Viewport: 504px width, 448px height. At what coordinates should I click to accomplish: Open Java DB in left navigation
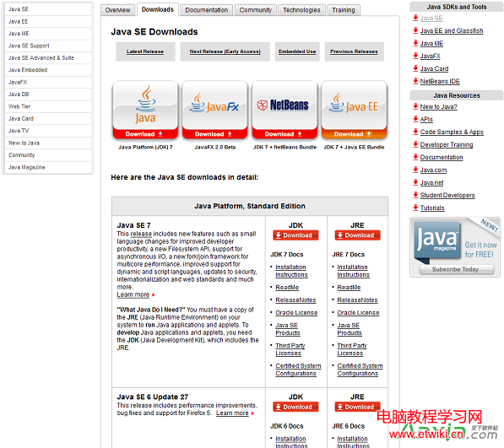[x=48, y=94]
